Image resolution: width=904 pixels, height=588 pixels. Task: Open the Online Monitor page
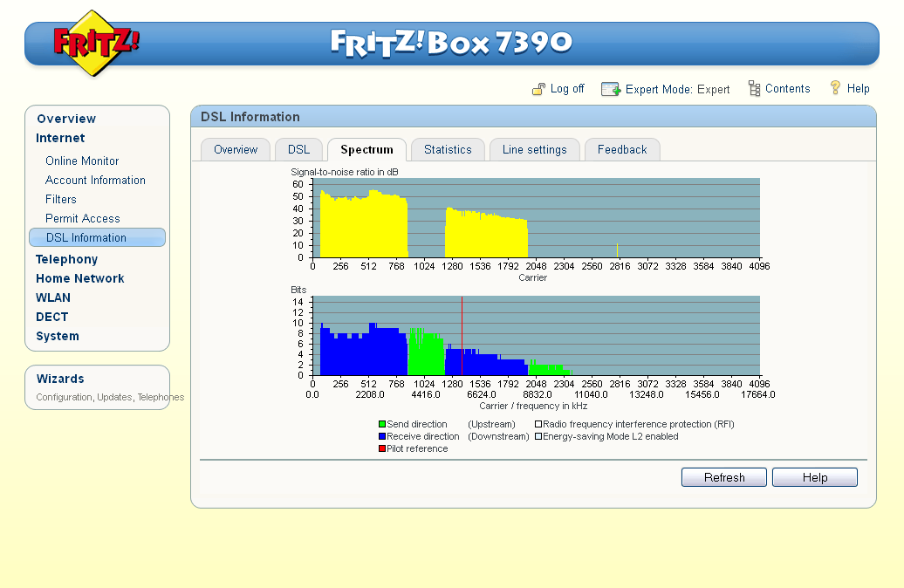[81, 161]
